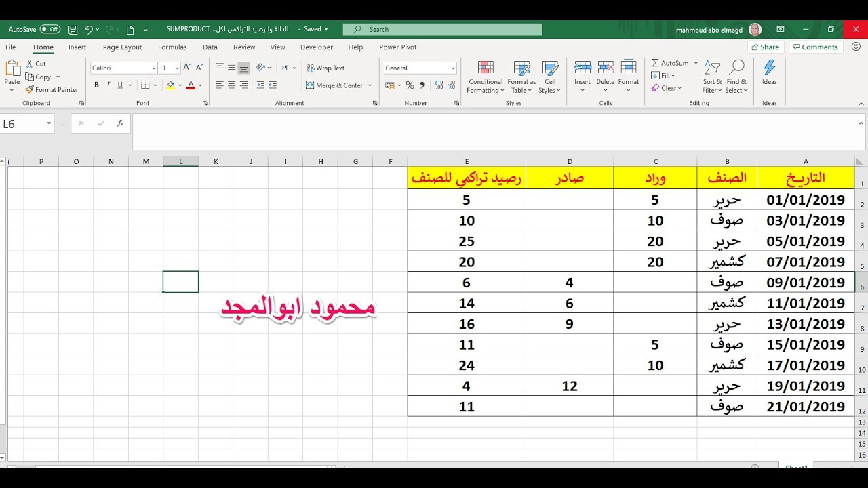868x488 pixels.
Task: Click Increase Font Size icon
Action: coord(188,68)
